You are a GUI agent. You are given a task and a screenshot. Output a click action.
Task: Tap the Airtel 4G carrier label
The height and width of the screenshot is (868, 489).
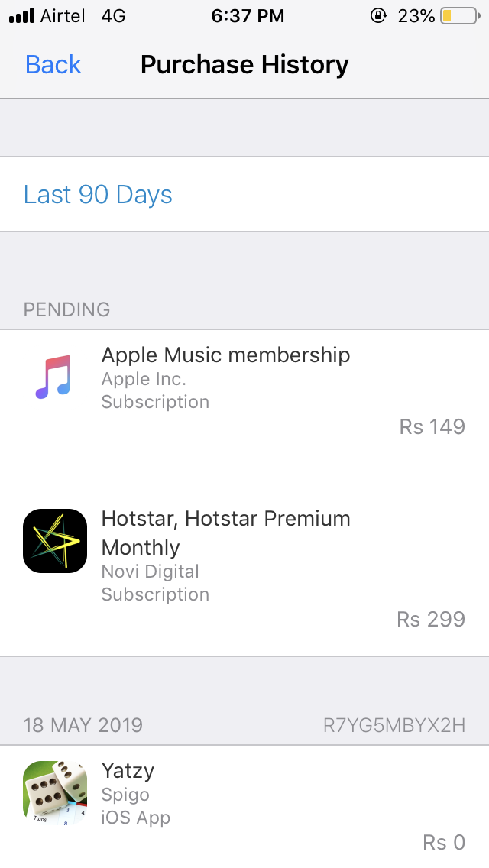pos(83,16)
